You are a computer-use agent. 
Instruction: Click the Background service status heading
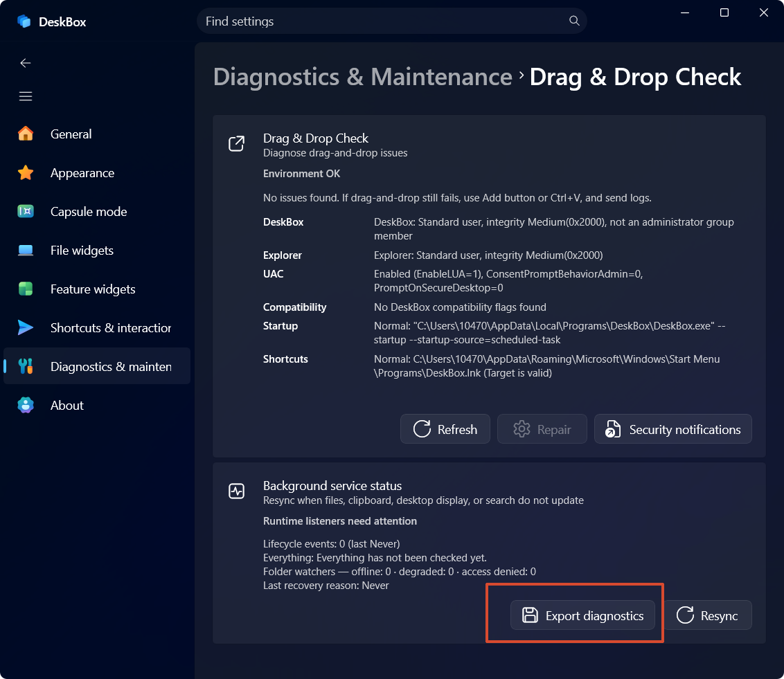point(332,486)
